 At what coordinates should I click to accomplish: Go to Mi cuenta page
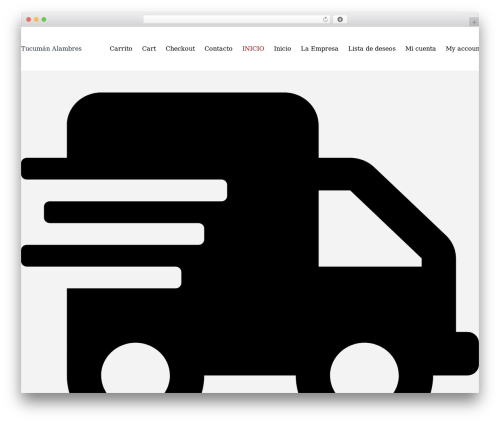(x=420, y=49)
